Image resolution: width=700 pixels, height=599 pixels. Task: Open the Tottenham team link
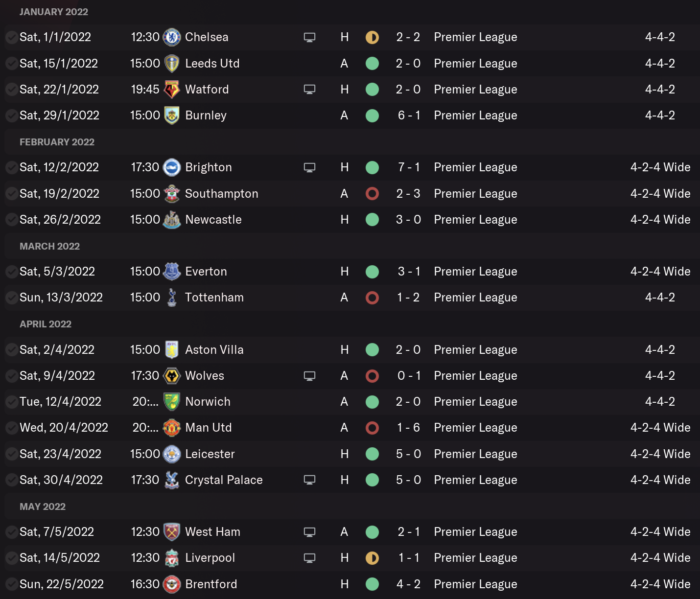(214, 298)
